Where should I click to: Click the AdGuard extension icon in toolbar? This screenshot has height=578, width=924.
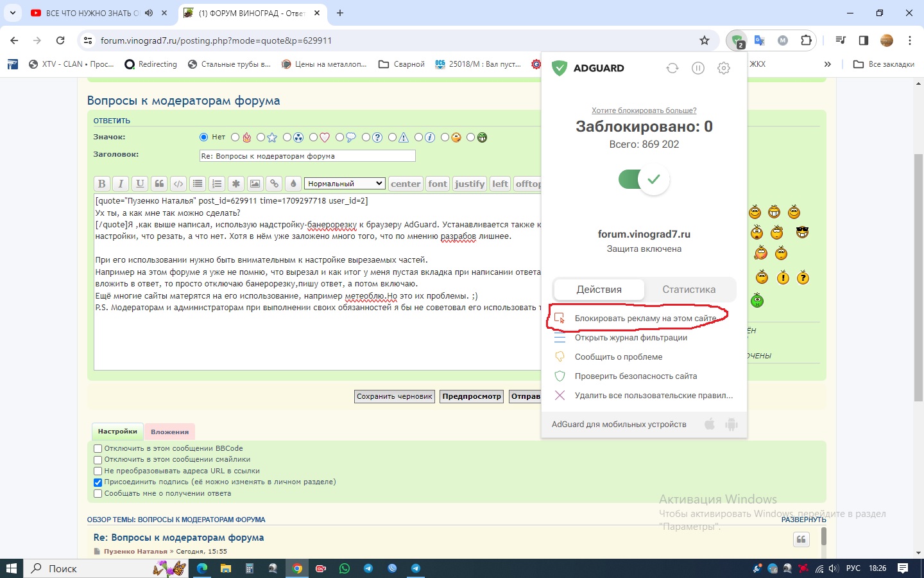click(737, 40)
